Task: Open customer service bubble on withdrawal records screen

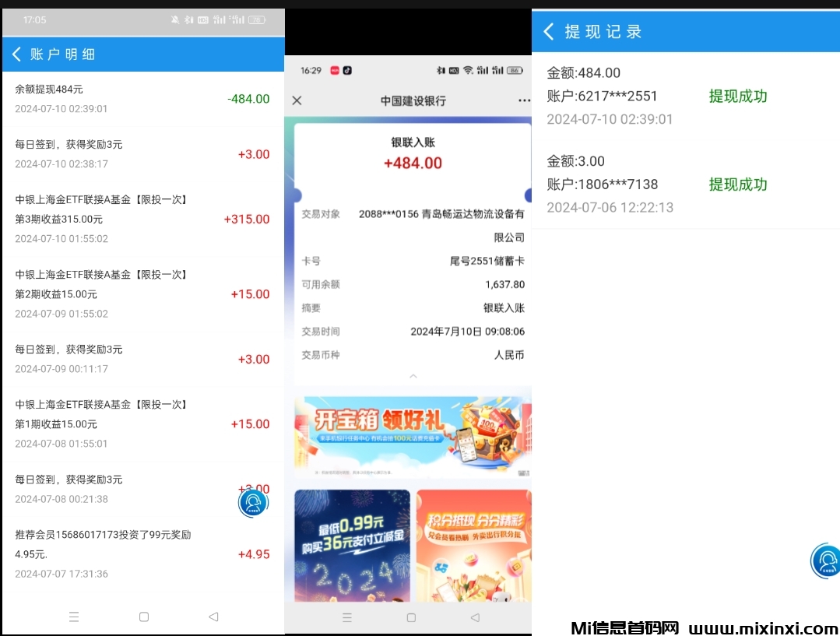Action: pyautogui.click(x=825, y=560)
